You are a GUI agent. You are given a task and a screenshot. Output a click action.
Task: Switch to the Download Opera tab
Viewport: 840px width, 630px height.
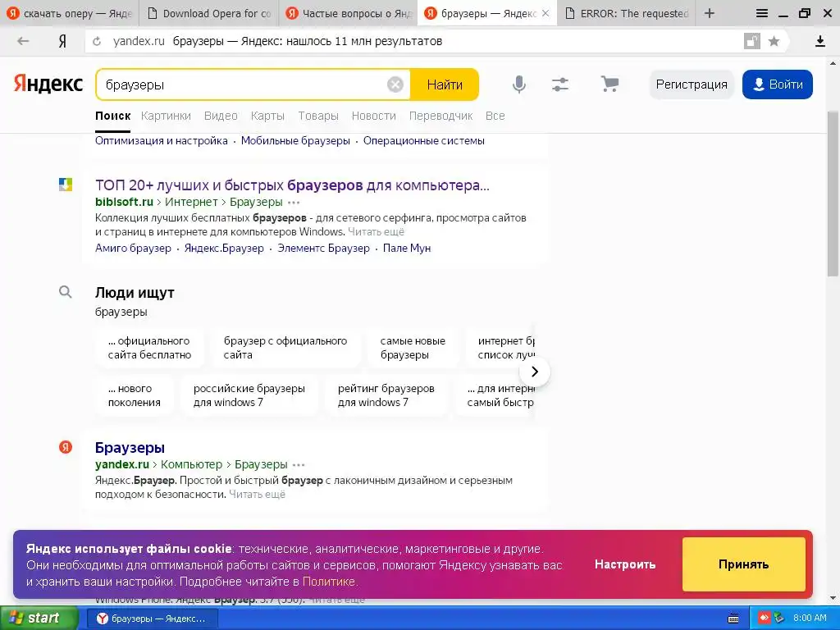click(209, 13)
